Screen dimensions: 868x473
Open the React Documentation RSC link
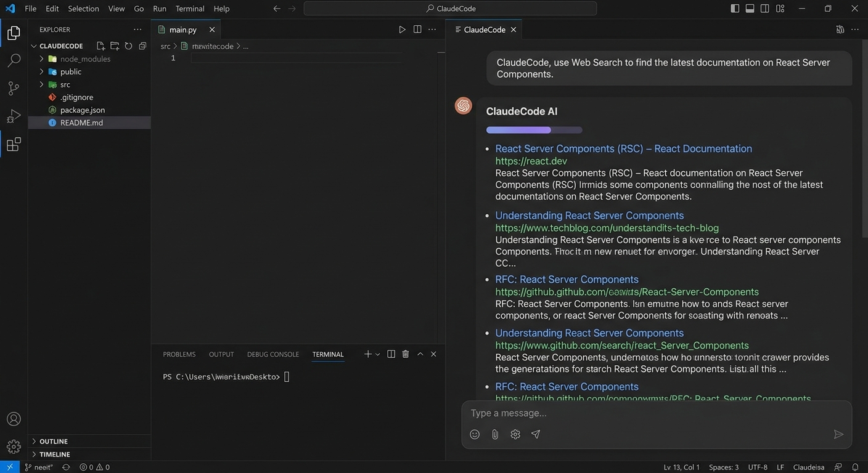click(624, 148)
